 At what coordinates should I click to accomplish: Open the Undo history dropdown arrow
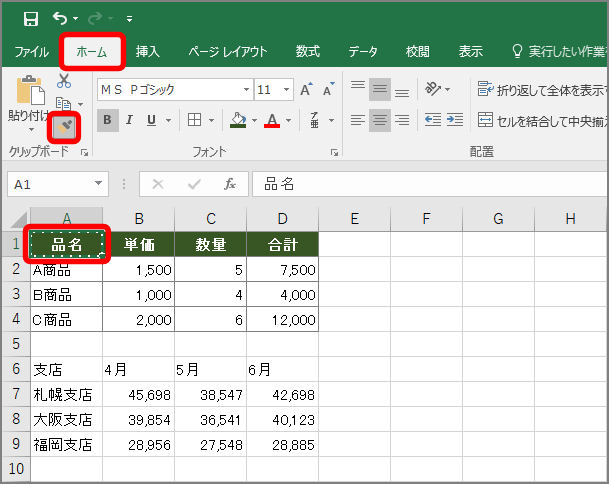[76, 19]
